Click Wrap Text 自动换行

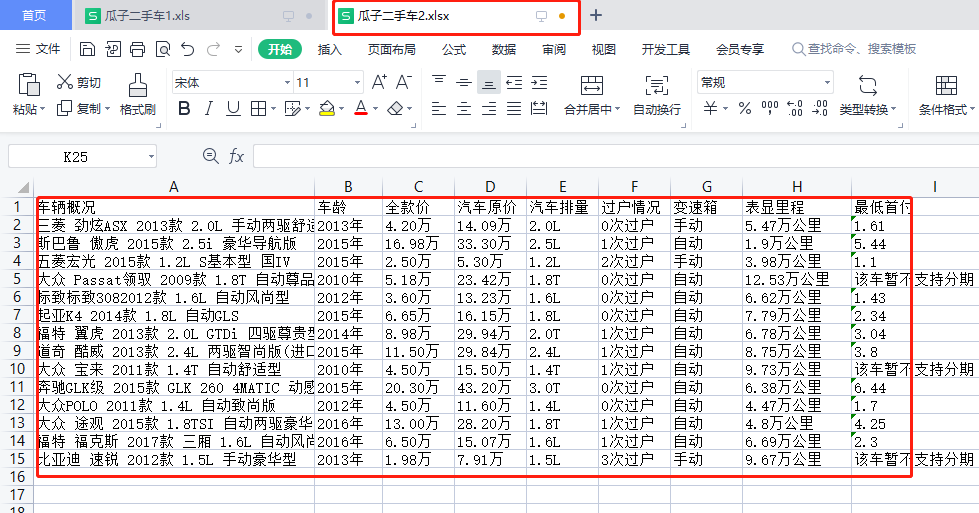tap(657, 95)
